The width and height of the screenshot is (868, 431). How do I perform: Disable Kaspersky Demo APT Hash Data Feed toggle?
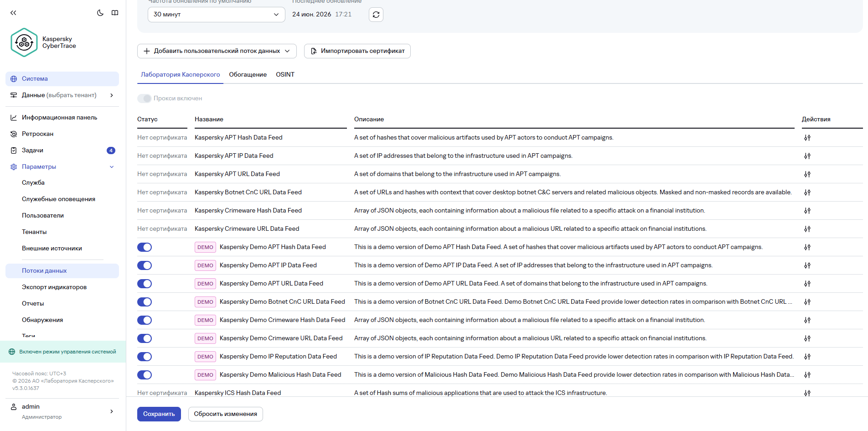coord(145,247)
